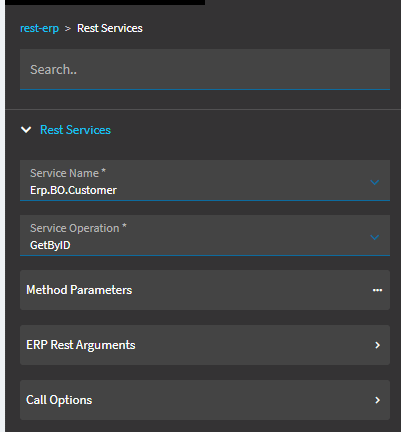Open the Call Options row label

(x=59, y=400)
